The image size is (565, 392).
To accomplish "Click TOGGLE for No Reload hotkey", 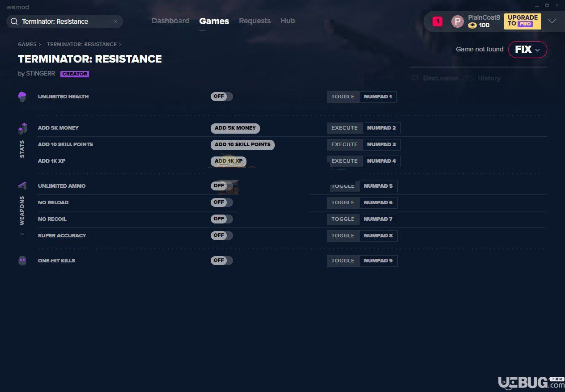I will pos(343,203).
